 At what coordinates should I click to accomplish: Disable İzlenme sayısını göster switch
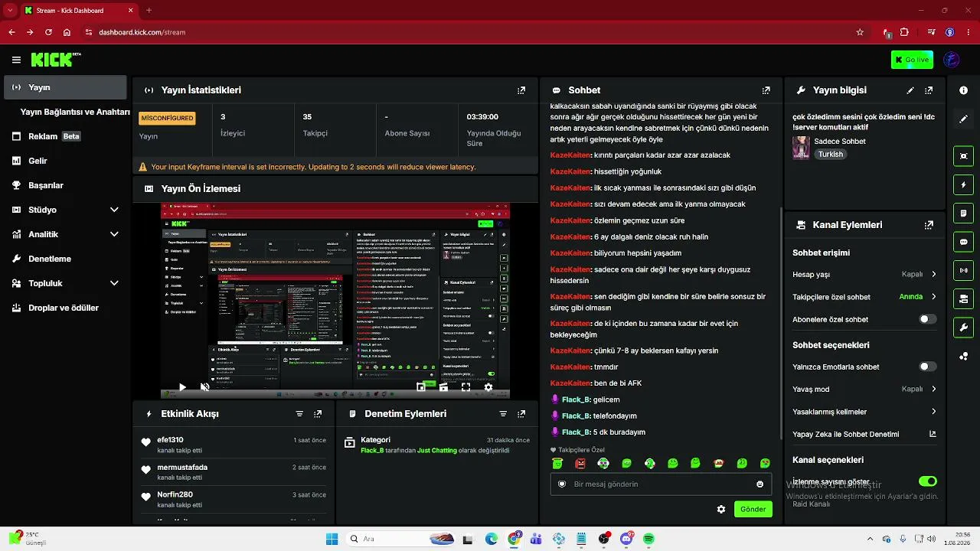click(927, 481)
